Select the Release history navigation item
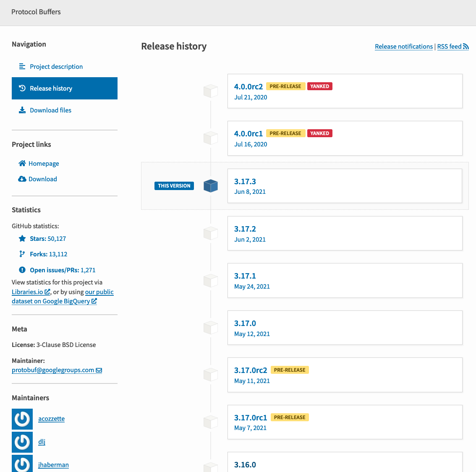 pos(64,89)
